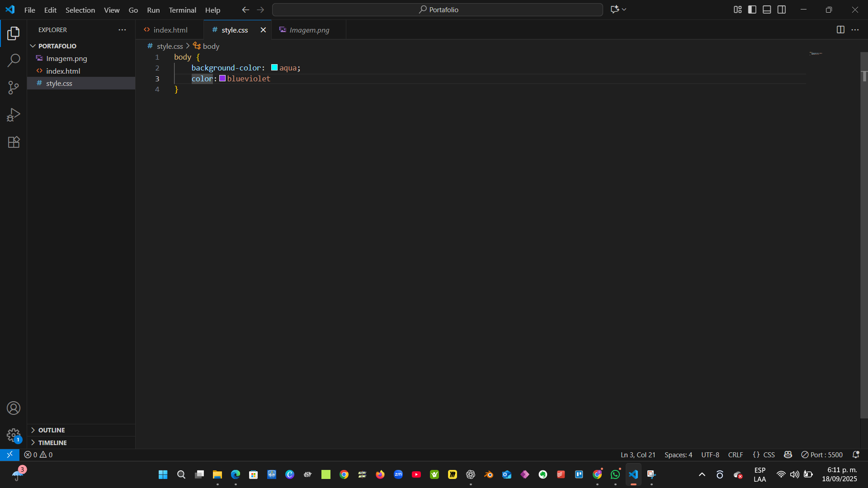Expand the OUTLINE section

(52, 430)
